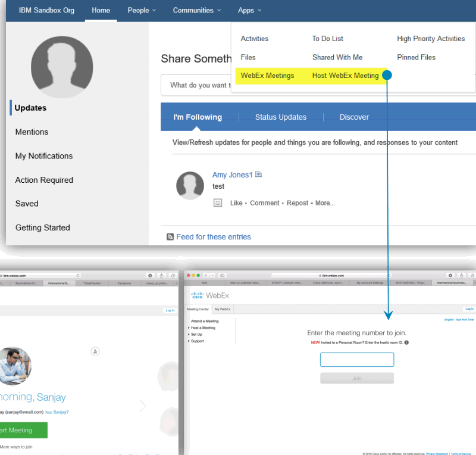Click the greyed Join button
The image size is (476, 455).
coord(357,378)
